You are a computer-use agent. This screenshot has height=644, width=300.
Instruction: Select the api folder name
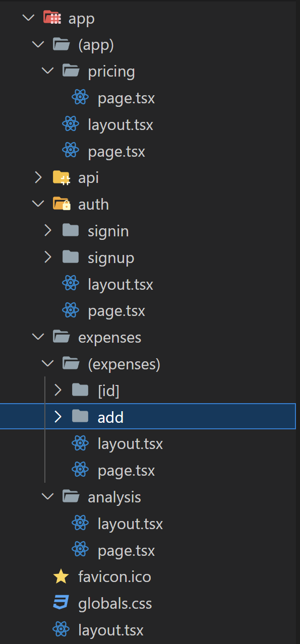tap(88, 178)
